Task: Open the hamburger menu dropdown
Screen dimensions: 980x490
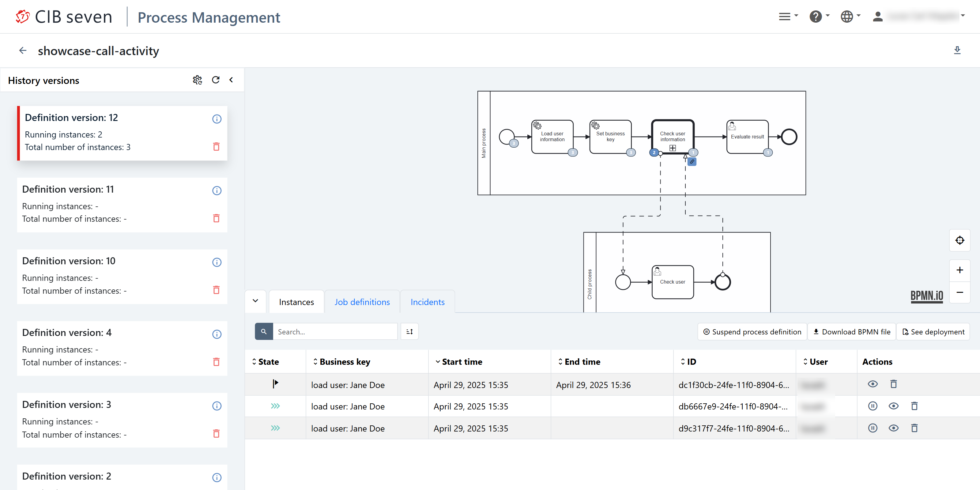Action: tap(788, 16)
